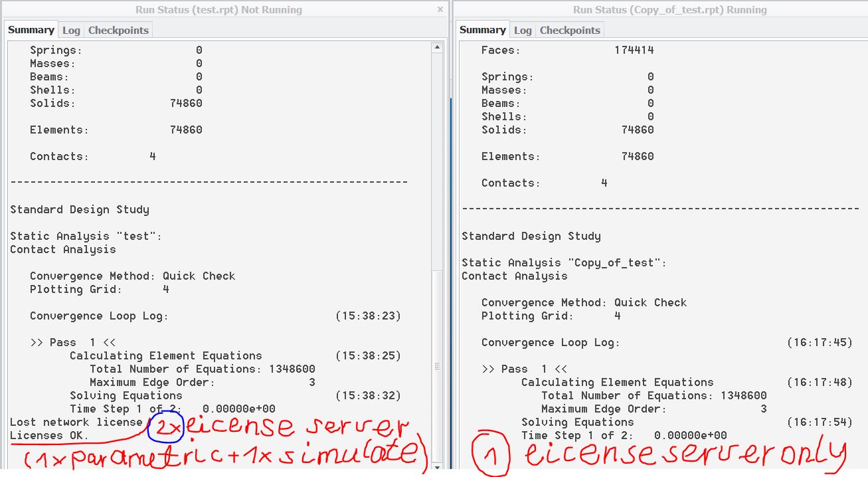The height and width of the screenshot is (477, 868).
Task: Close the Run Status (test.rpt) window
Action: point(440,10)
